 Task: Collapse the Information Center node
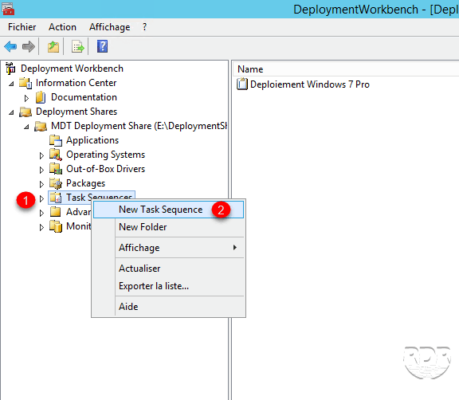pyautogui.click(x=12, y=84)
